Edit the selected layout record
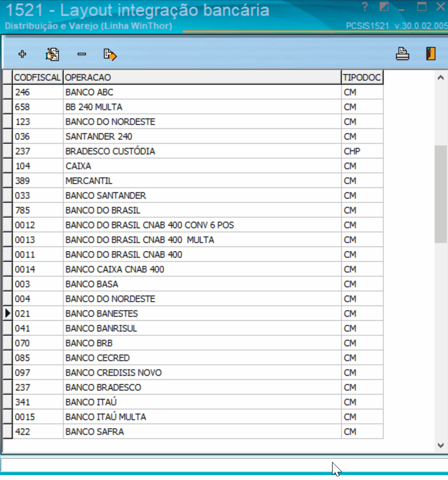448x480 pixels. (x=52, y=54)
